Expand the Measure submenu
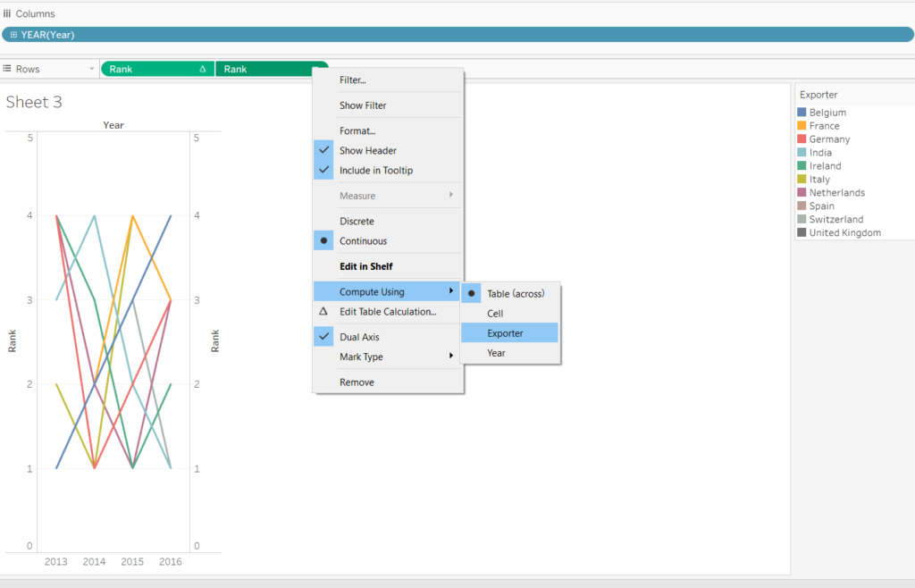This screenshot has height=588, width=915. (359, 194)
